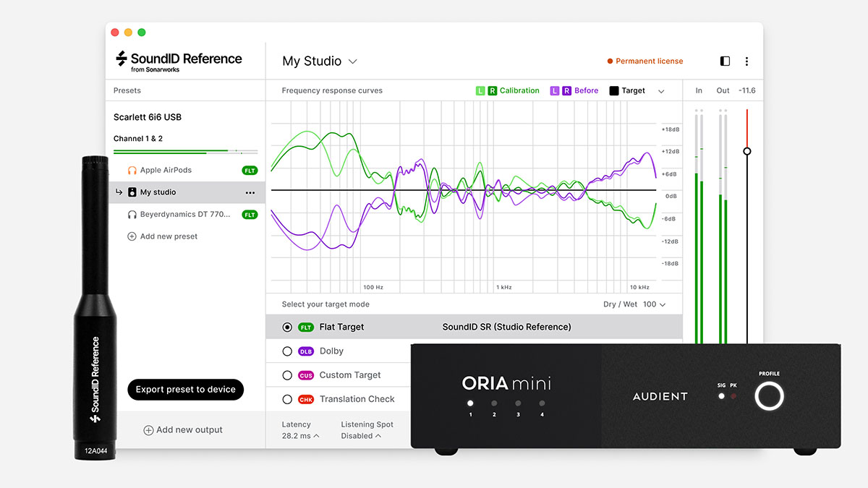The image size is (868, 488).
Task: Select the Dolby target mode radio button
Action: point(287,351)
